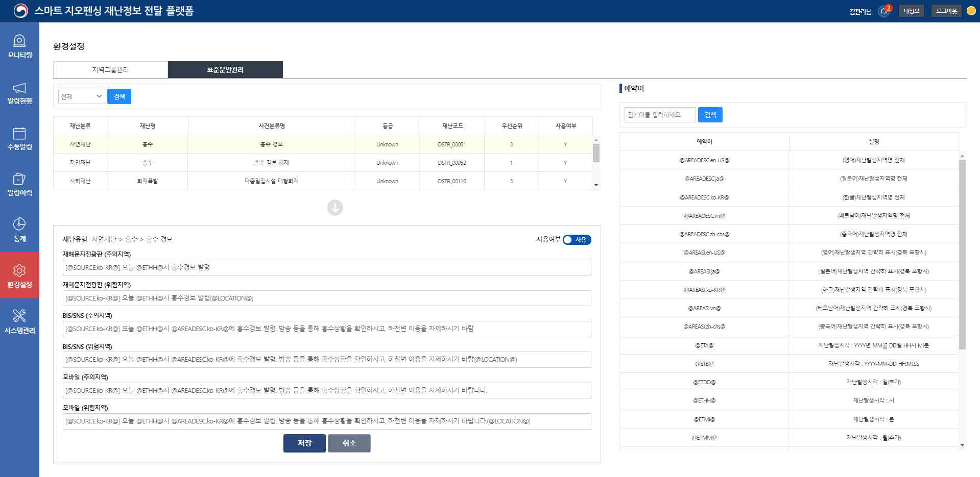The height and width of the screenshot is (477, 980).
Task: Click the government emblem logo
Action: coord(20,11)
